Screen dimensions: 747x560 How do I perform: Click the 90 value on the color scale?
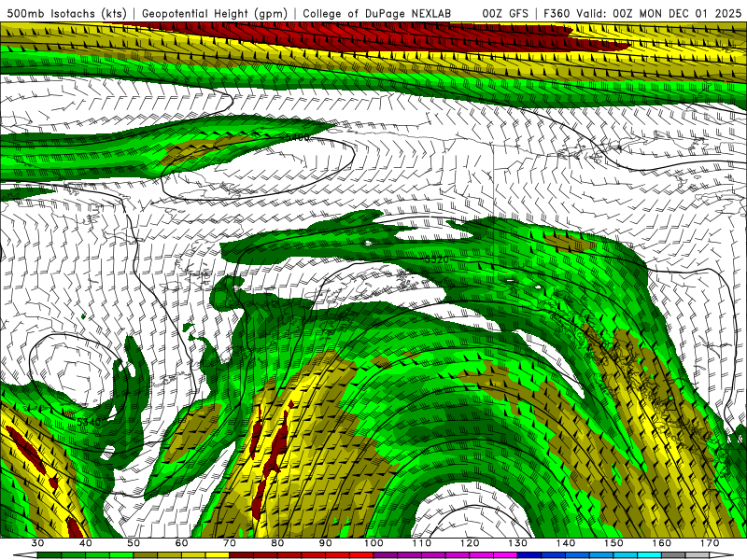[325, 543]
